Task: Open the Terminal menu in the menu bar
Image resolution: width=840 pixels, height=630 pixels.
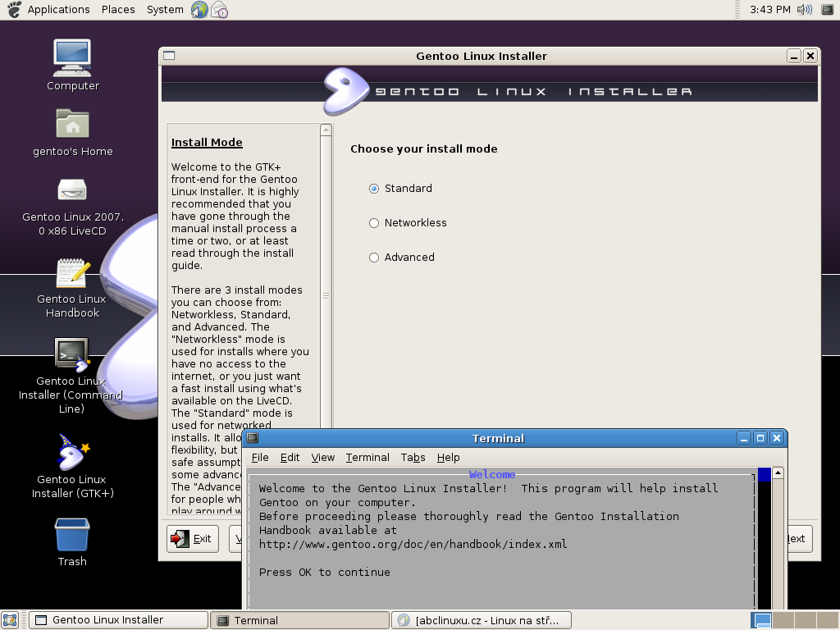Action: [x=367, y=458]
